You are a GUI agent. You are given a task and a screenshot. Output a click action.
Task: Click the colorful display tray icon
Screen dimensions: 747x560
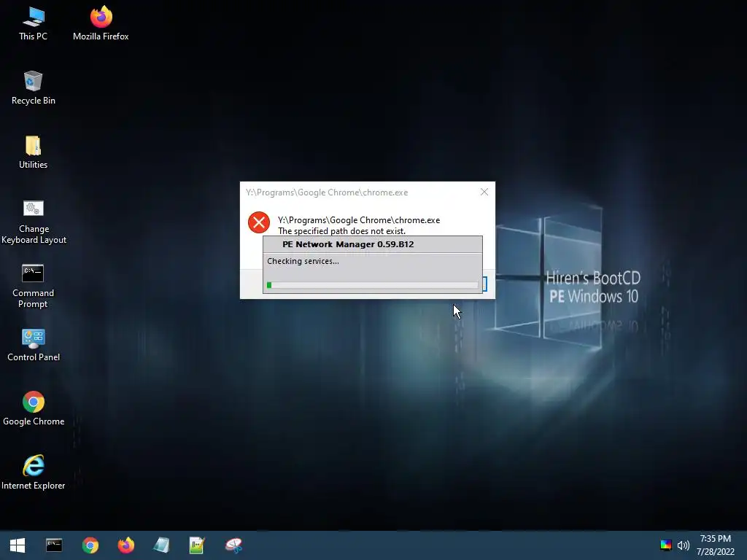tap(666, 545)
